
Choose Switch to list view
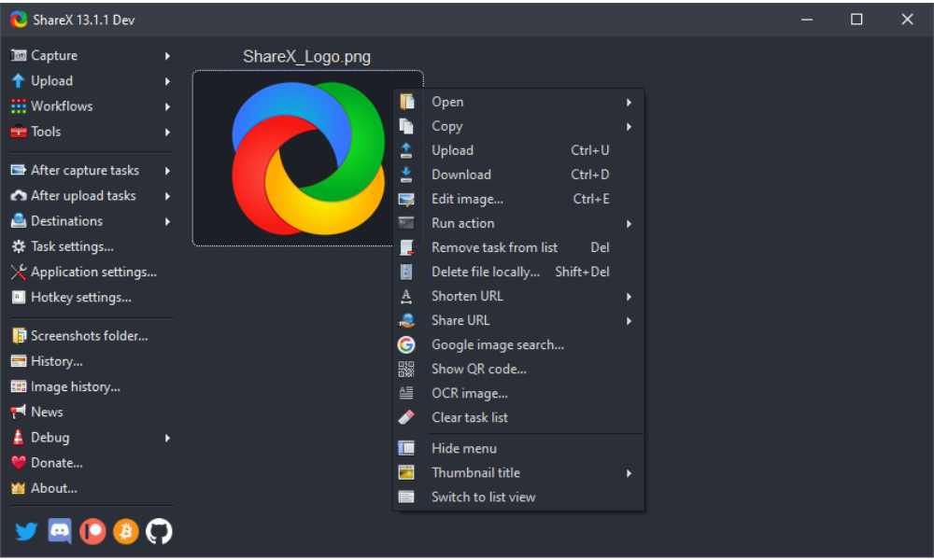coord(517,497)
